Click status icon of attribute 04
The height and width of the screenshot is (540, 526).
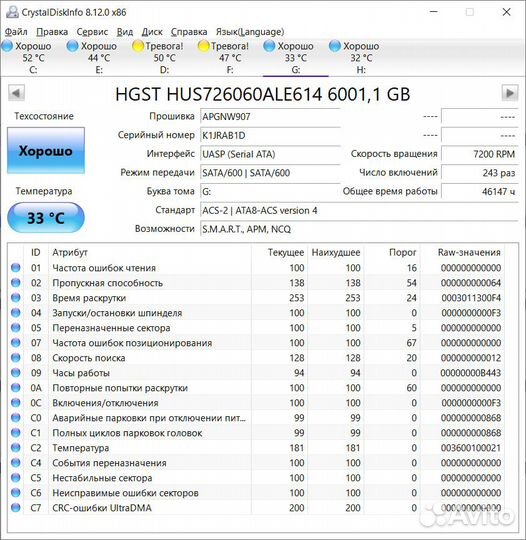(16, 312)
